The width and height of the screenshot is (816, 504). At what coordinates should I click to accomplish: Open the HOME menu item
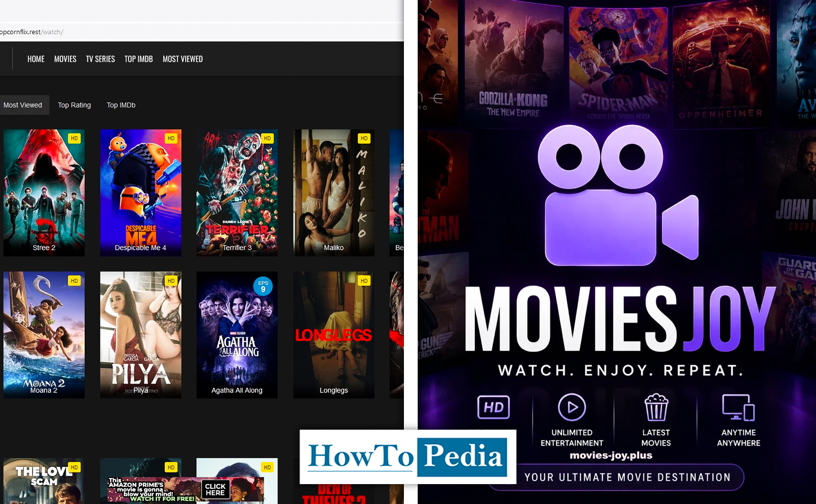(x=36, y=59)
